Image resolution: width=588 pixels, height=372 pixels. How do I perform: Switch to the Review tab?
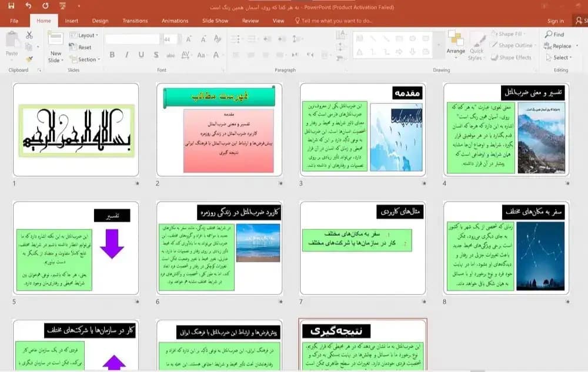(250, 21)
